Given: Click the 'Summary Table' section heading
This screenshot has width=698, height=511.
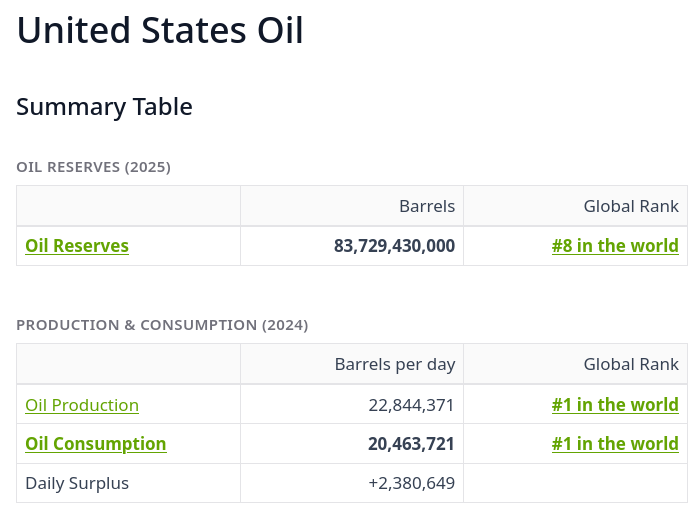Looking at the screenshot, I should tap(104, 107).
